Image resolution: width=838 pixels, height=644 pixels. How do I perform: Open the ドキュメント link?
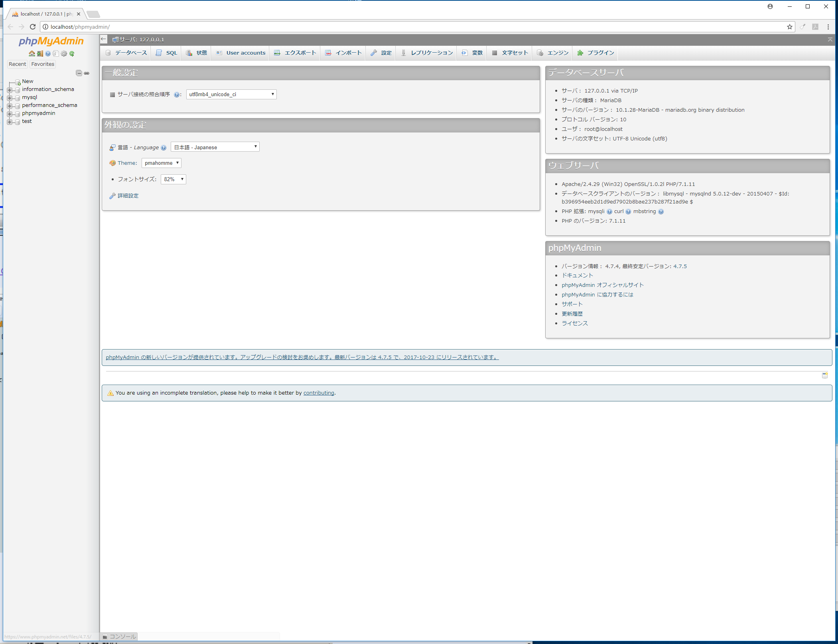577,276
